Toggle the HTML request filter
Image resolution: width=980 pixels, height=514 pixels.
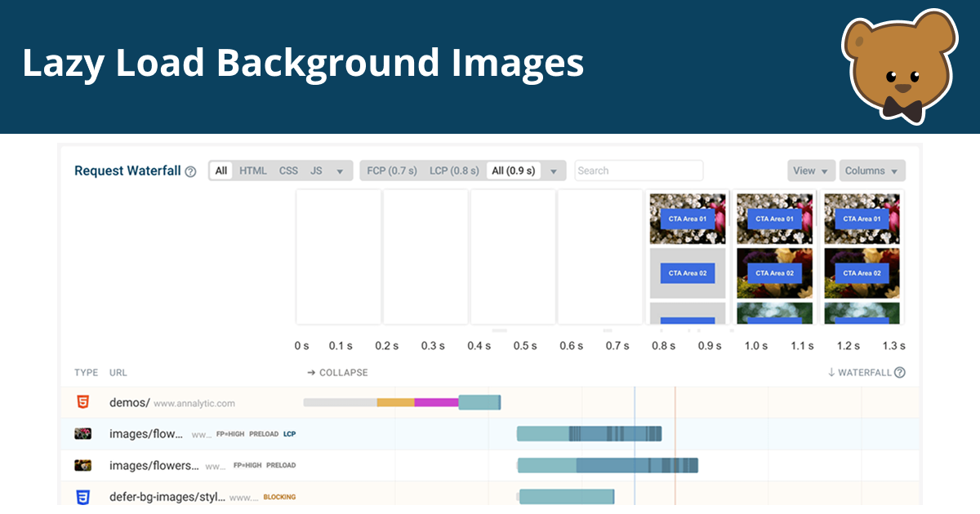point(253,171)
